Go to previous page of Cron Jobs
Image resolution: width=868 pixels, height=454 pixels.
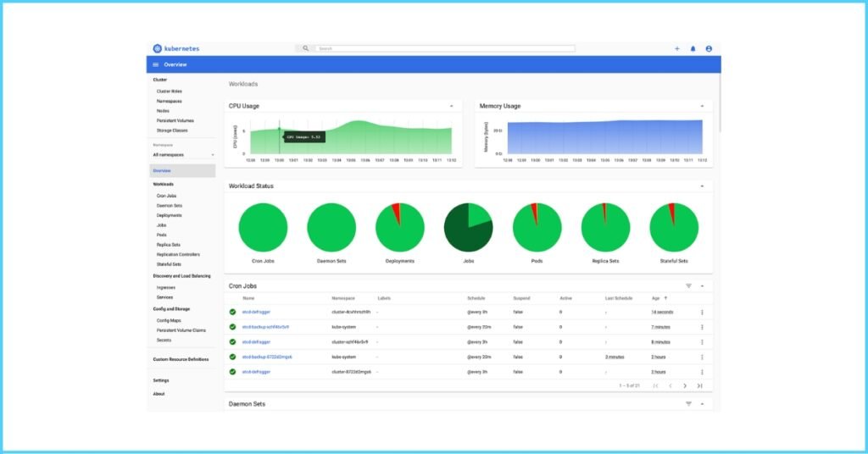[x=670, y=386]
